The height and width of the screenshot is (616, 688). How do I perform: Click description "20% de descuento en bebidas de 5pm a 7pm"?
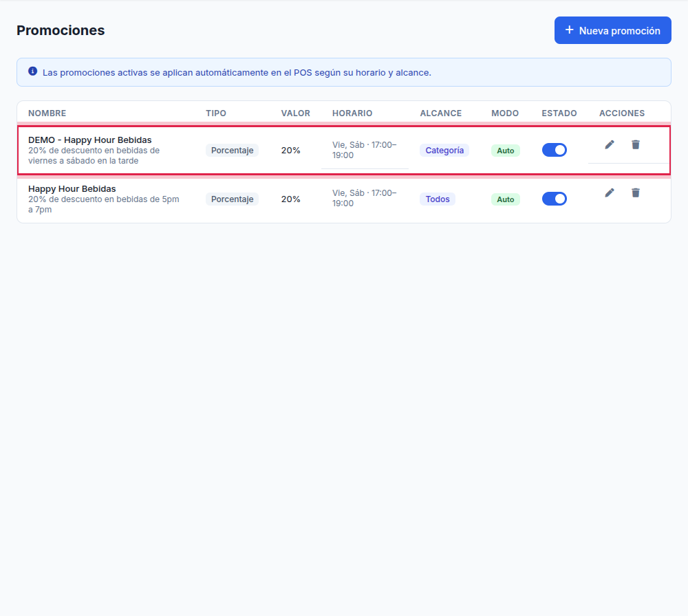104,204
